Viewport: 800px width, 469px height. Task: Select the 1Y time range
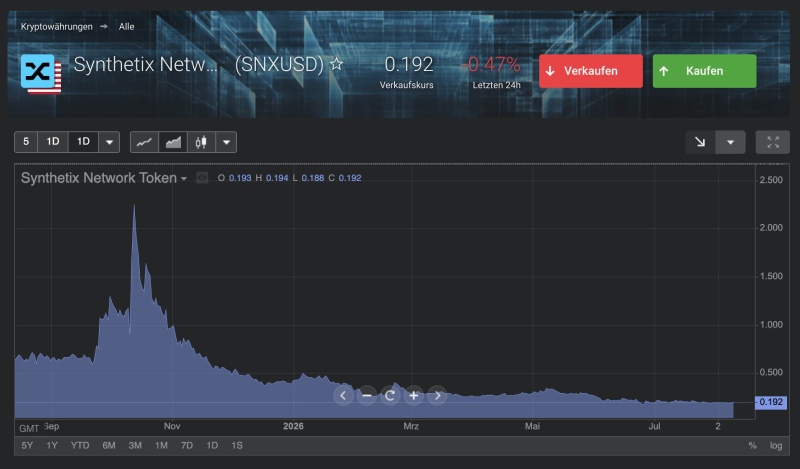click(x=52, y=446)
